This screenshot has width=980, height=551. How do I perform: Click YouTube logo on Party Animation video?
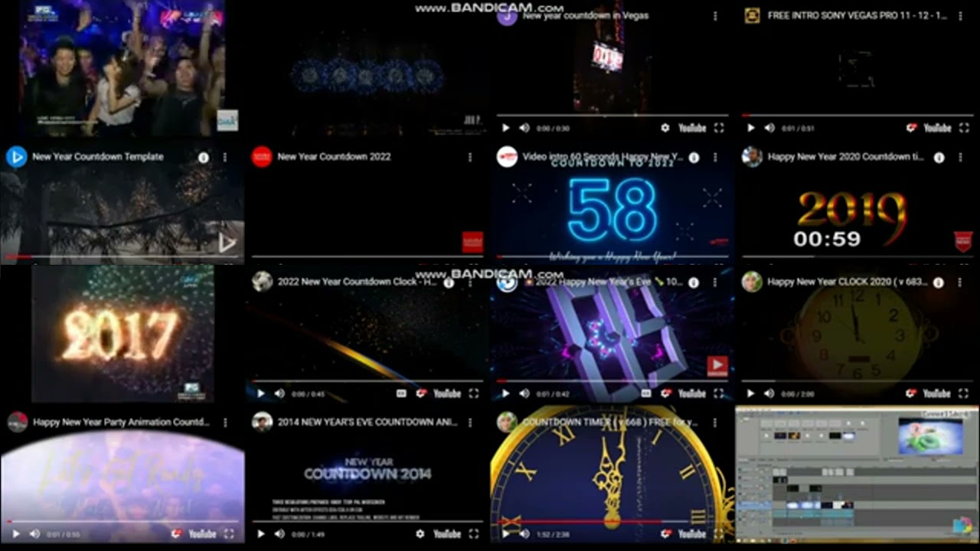point(202,533)
